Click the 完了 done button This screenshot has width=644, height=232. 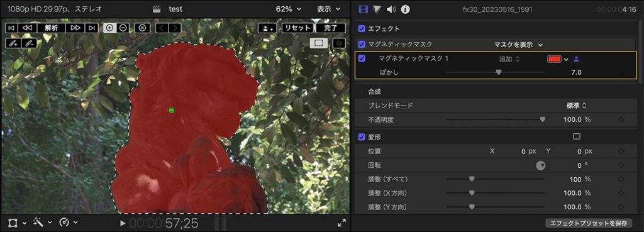point(331,28)
